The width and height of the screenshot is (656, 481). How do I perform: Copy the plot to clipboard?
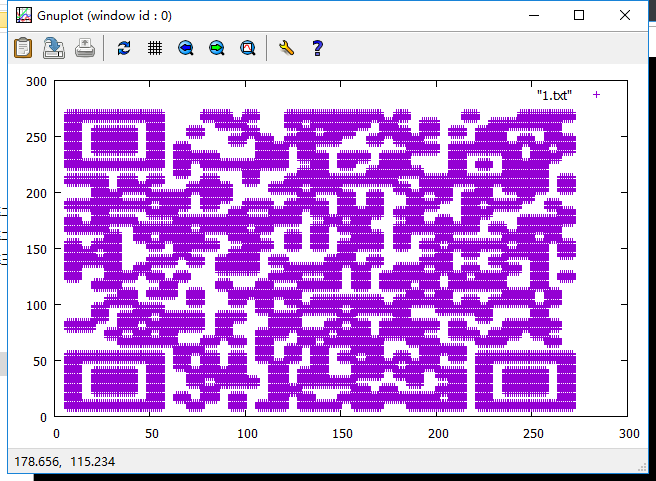[x=23, y=47]
